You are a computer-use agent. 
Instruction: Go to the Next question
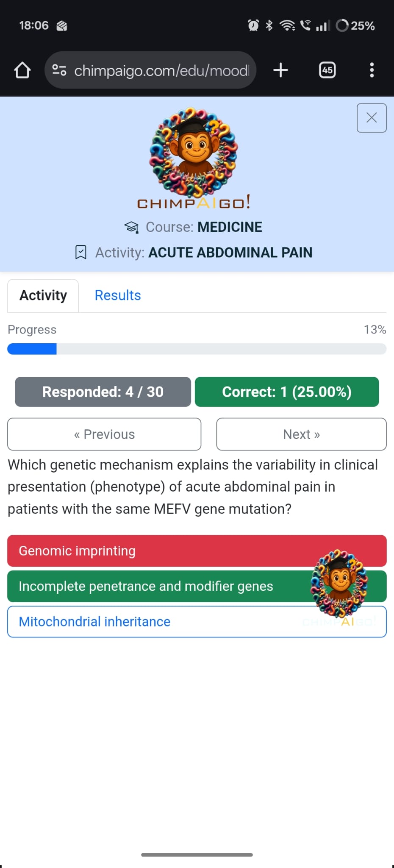[x=301, y=434]
